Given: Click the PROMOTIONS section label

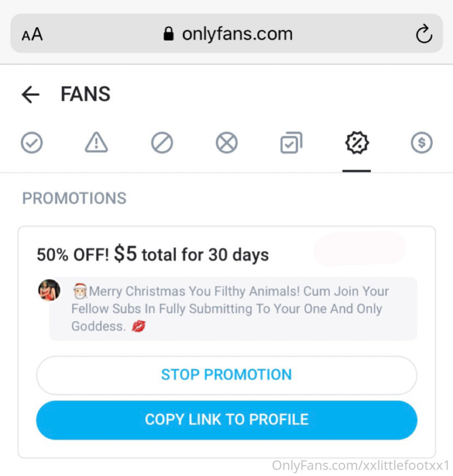Looking at the screenshot, I should point(74,198).
